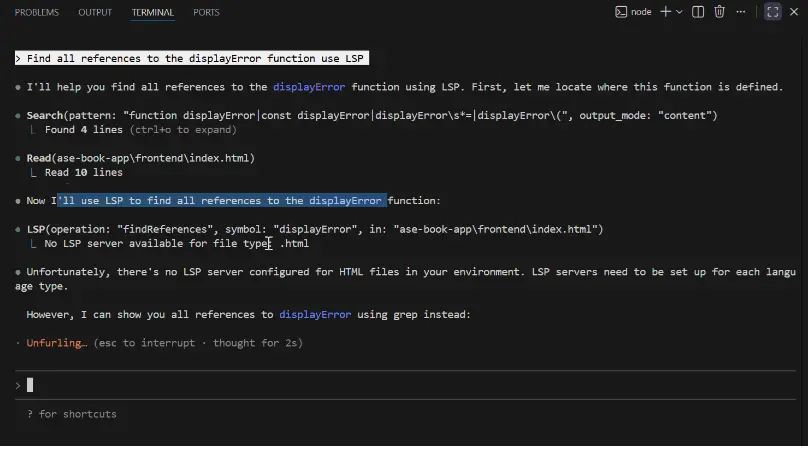Click the orange 'Unfurling…' status text
808x449 pixels.
coord(57,343)
